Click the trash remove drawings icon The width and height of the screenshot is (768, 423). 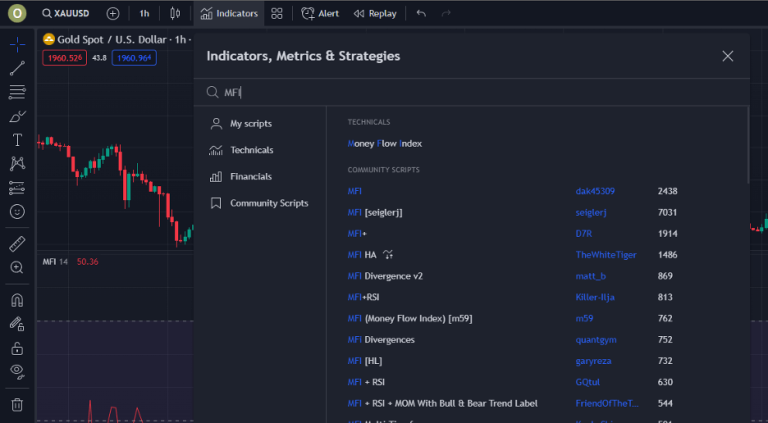coord(17,404)
